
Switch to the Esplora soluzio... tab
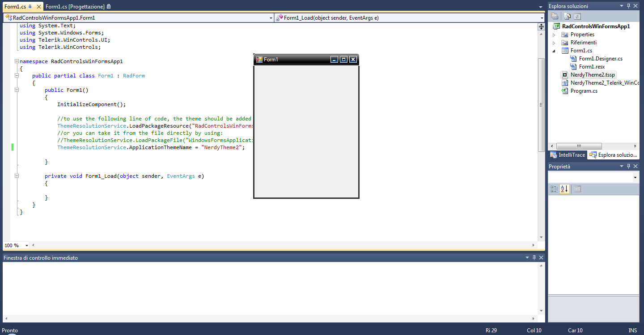click(x=614, y=155)
